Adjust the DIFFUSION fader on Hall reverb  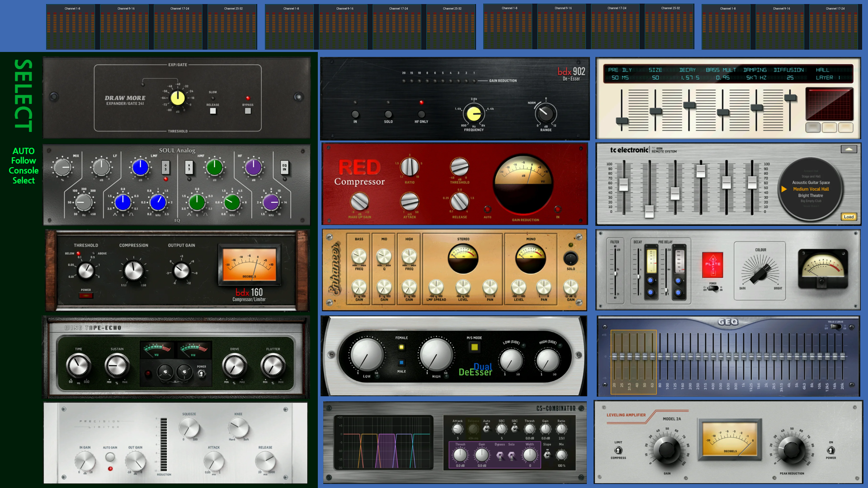tap(790, 98)
